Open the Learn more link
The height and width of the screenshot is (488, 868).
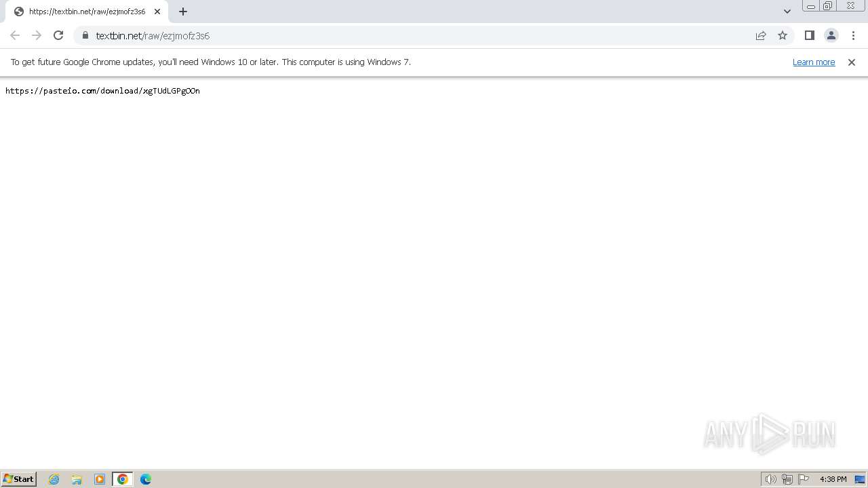(x=814, y=62)
